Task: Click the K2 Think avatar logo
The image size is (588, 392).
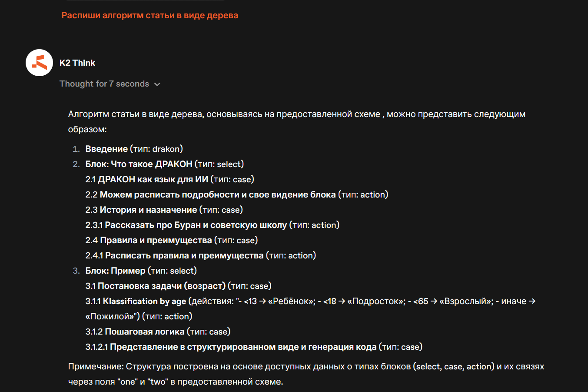Action: click(39, 63)
